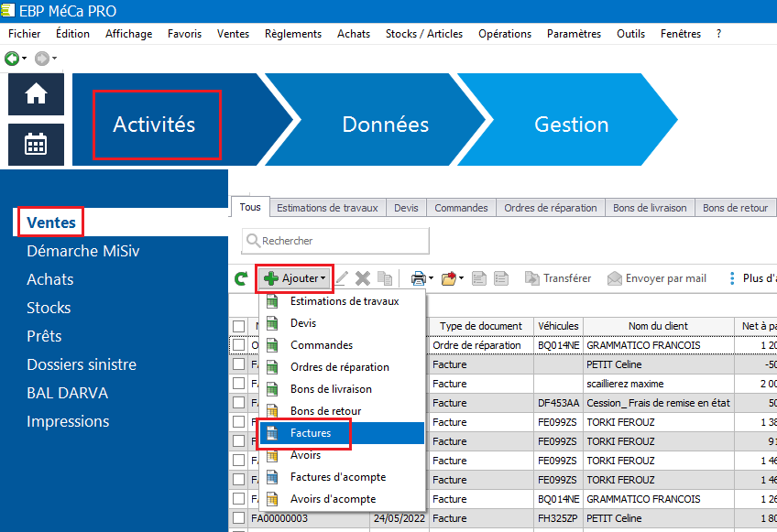Tick the select-all checkbox in the table header
The height and width of the screenshot is (532, 777).
click(239, 326)
